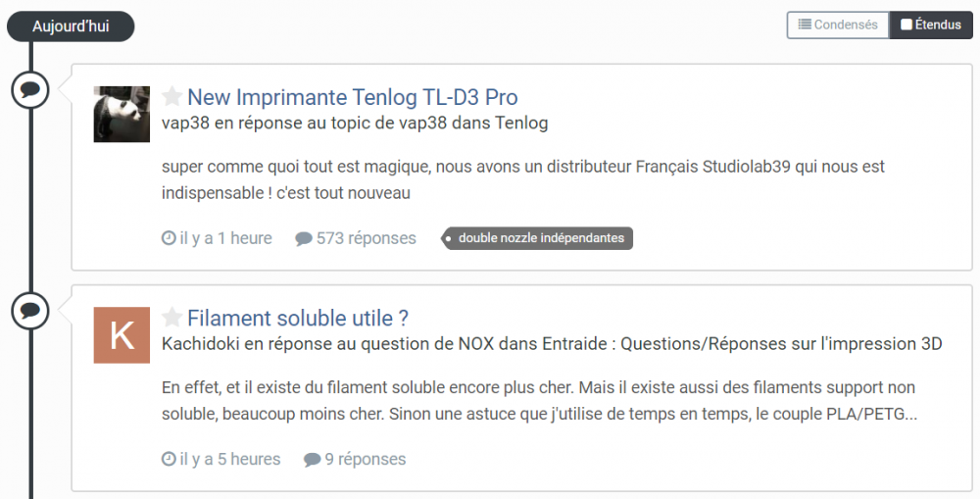Click clock icon next to 'il y a 1 heure'
The width and height of the screenshot is (980, 499).
[x=169, y=238]
